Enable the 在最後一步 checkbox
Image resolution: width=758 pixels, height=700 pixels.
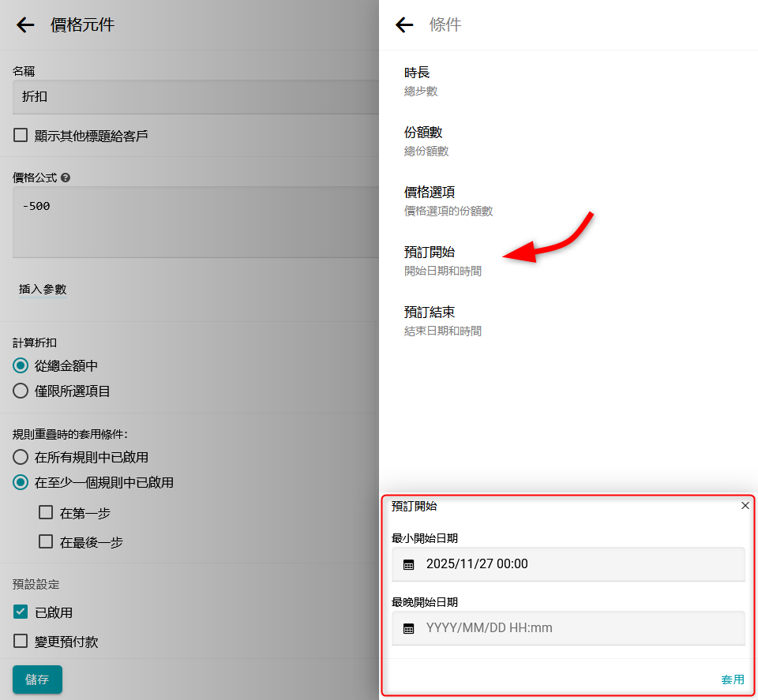[x=46, y=542]
